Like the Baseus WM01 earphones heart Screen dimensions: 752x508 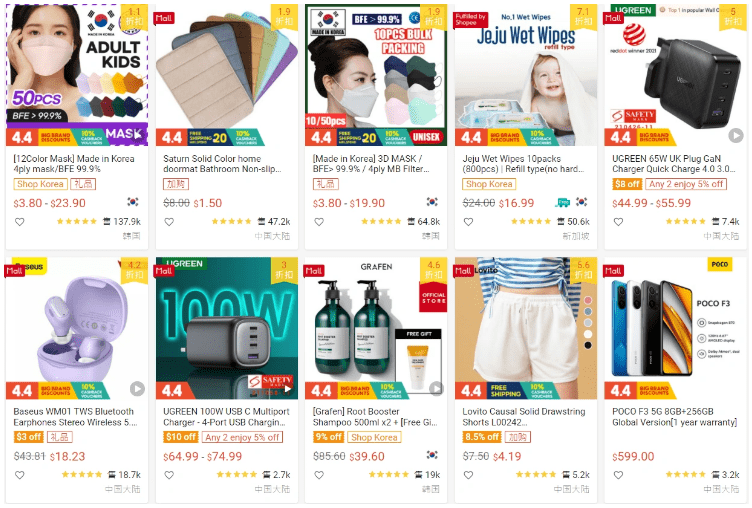click(20, 475)
